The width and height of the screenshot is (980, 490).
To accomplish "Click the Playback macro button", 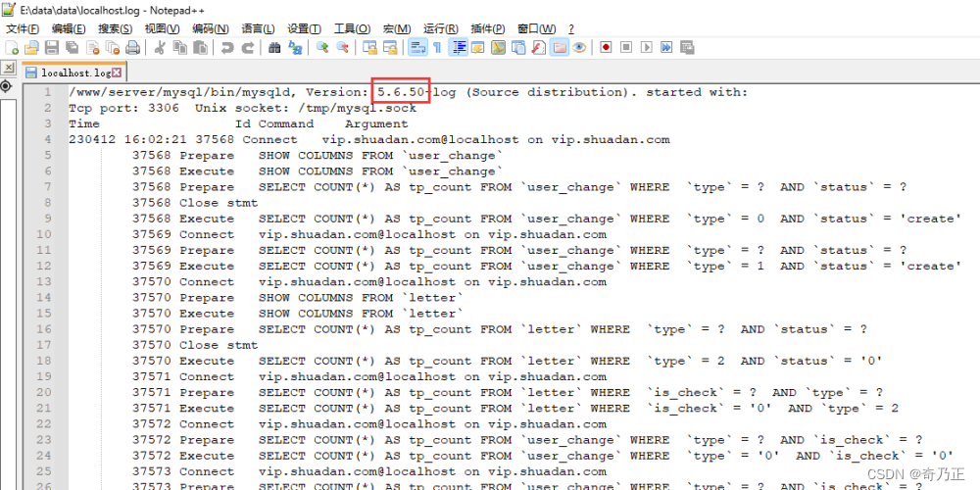I will [647, 47].
